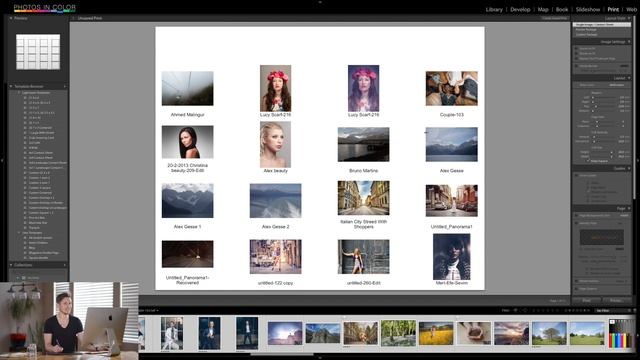The width and height of the screenshot is (640, 360).
Task: Open the Map module
Action: [543, 9]
